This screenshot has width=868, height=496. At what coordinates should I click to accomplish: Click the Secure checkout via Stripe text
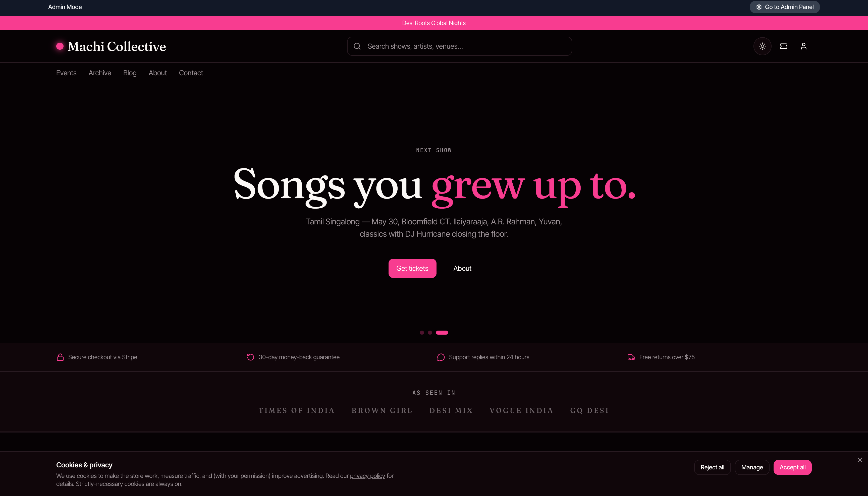point(102,357)
